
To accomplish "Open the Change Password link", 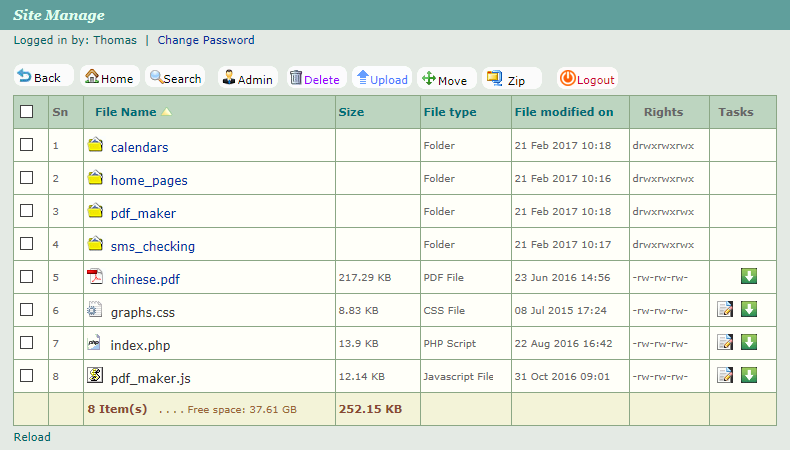I will click(x=206, y=40).
